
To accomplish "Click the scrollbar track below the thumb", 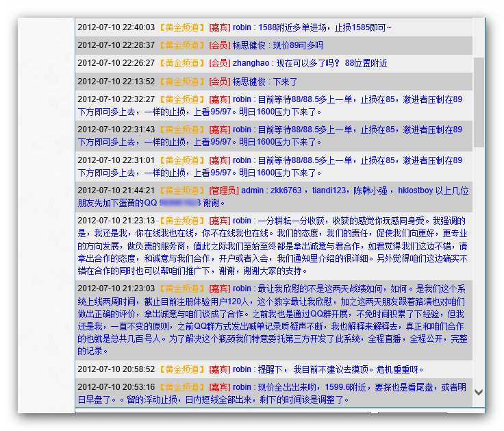I will 479,274.
